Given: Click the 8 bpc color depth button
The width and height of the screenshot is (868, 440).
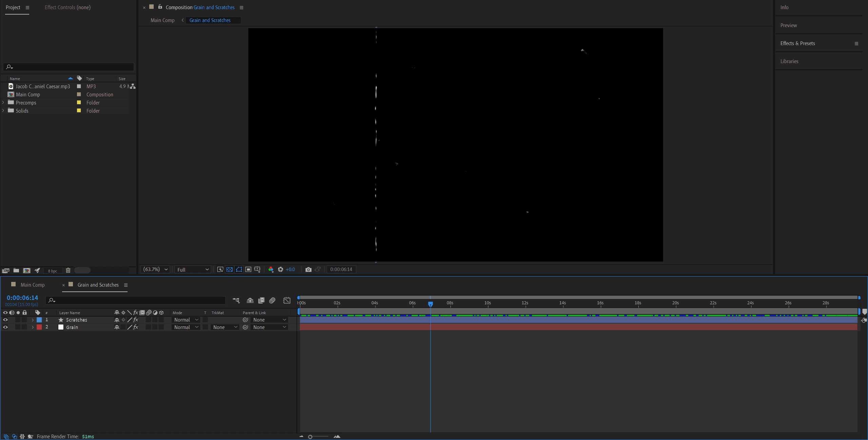Looking at the screenshot, I should 53,271.
